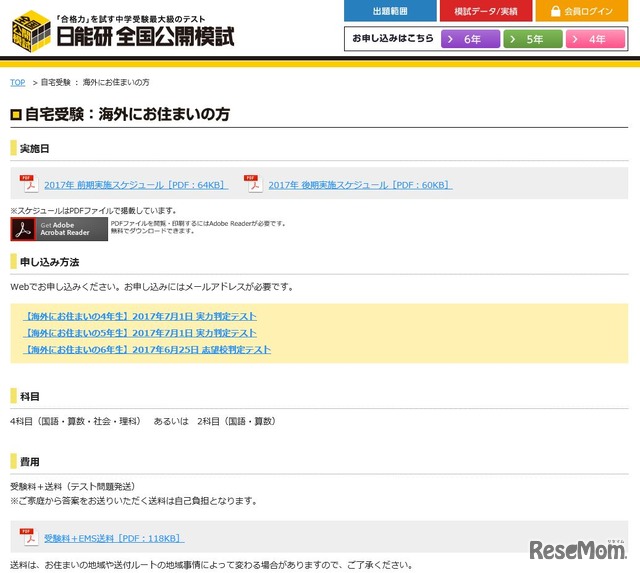Click the 科目 section heading

[x=30, y=396]
